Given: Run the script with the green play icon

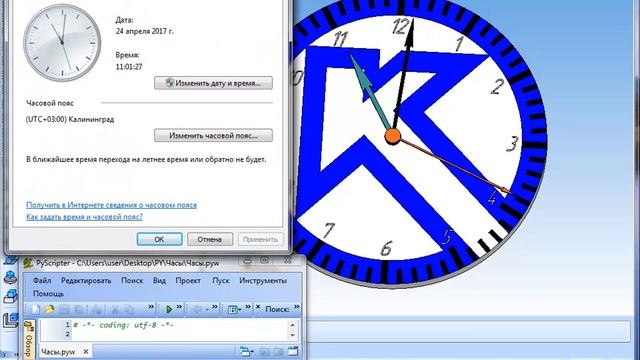Looking at the screenshot, I should coord(169,309).
